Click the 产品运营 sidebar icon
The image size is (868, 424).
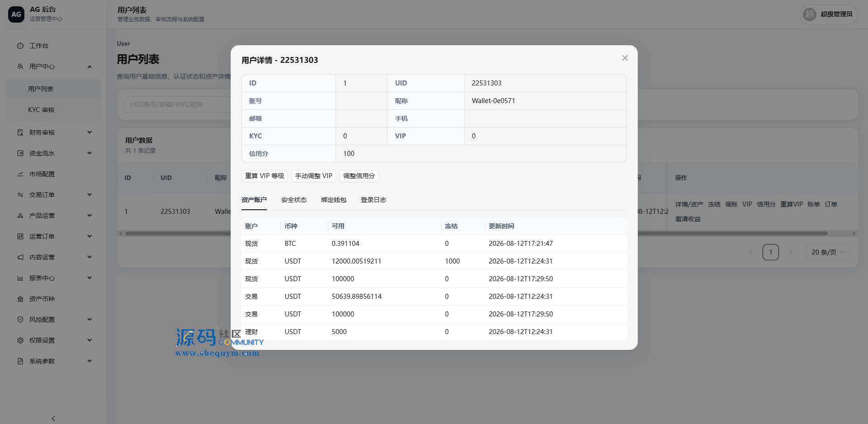point(20,216)
